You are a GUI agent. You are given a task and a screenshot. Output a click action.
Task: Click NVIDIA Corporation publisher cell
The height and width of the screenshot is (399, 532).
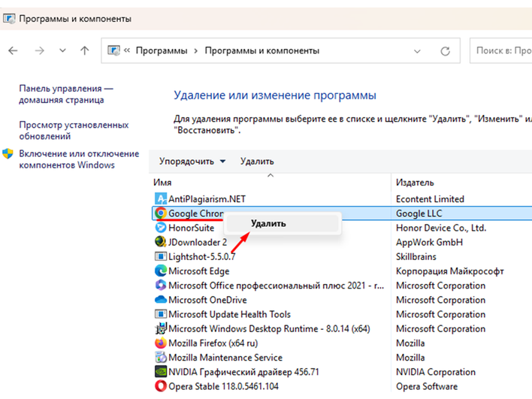[x=436, y=372]
